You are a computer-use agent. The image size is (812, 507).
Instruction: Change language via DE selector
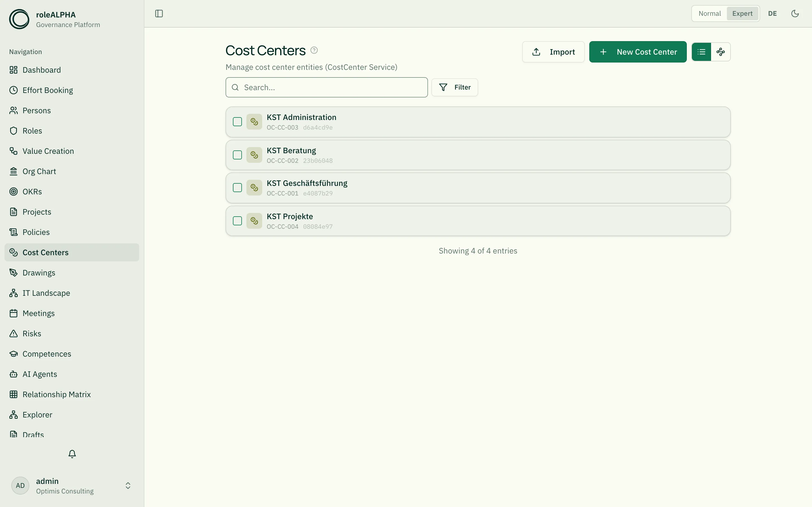pos(773,14)
